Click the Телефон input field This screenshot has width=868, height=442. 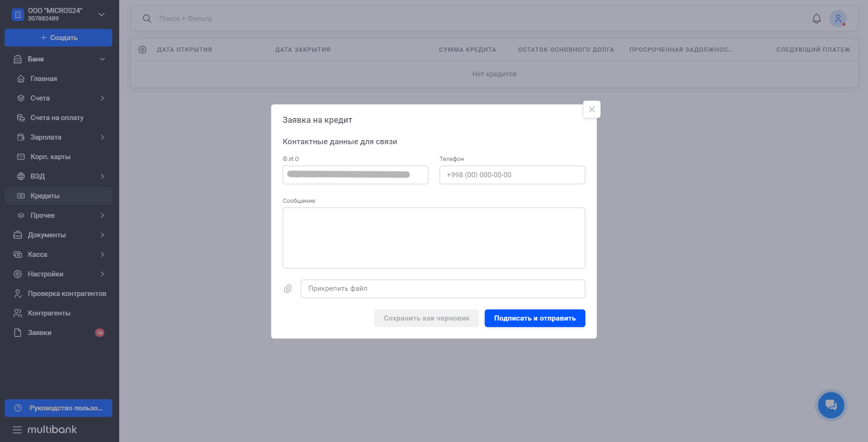(x=512, y=175)
